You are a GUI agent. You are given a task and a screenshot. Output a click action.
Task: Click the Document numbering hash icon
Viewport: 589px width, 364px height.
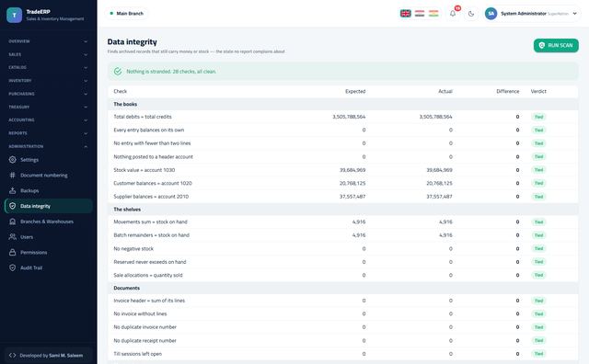point(12,175)
